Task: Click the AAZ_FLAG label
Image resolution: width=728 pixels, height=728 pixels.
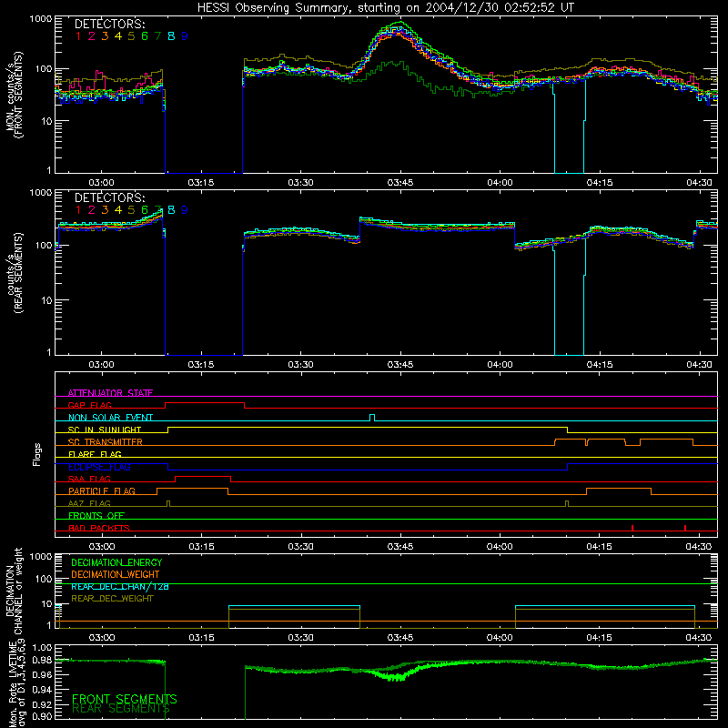Action: [89, 503]
